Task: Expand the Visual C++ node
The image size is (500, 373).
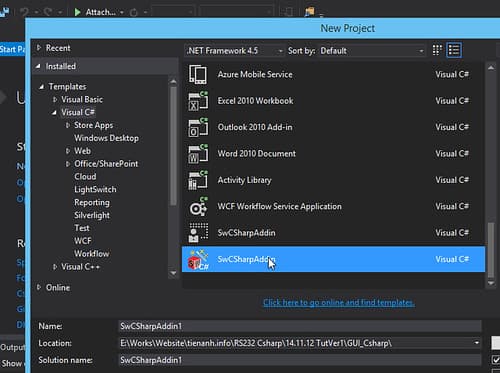Action: (55, 267)
